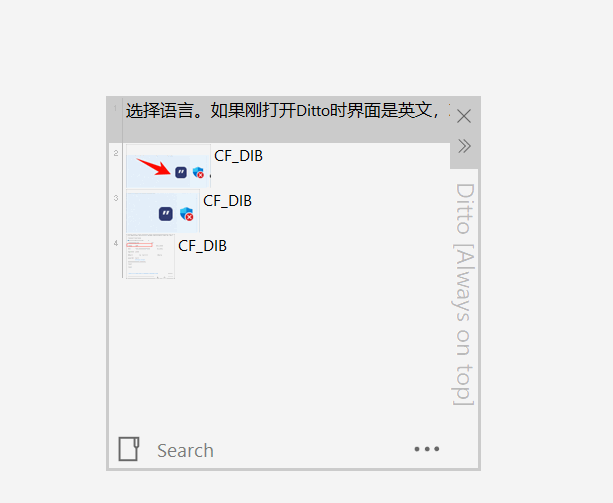613x503 pixels.
Task: Select the fourth clip's document thumbnail
Action: coord(150,256)
